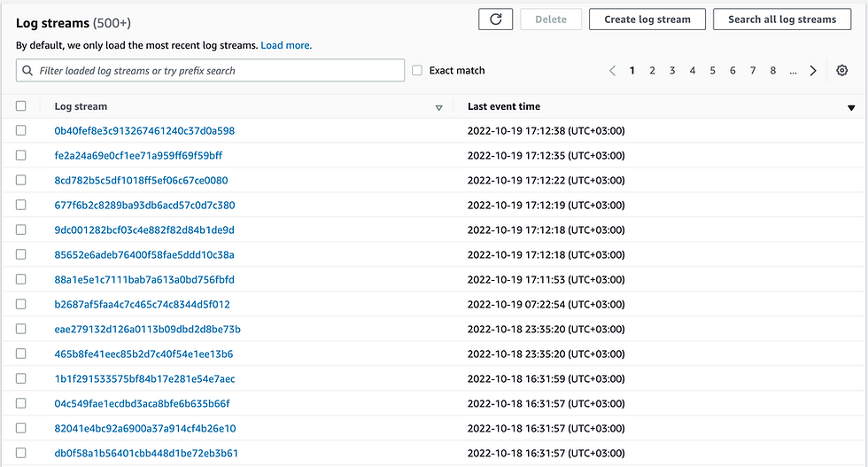Expand more pages via the ellipsis
868x467 pixels.
793,71
